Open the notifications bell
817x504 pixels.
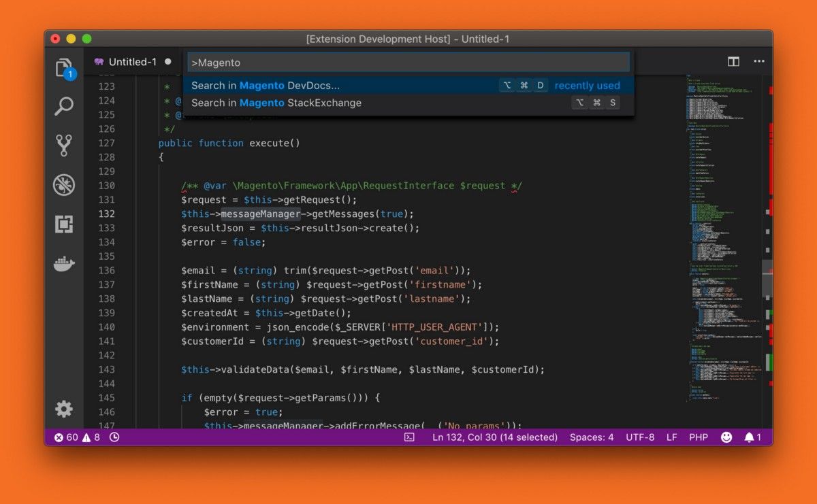click(749, 437)
